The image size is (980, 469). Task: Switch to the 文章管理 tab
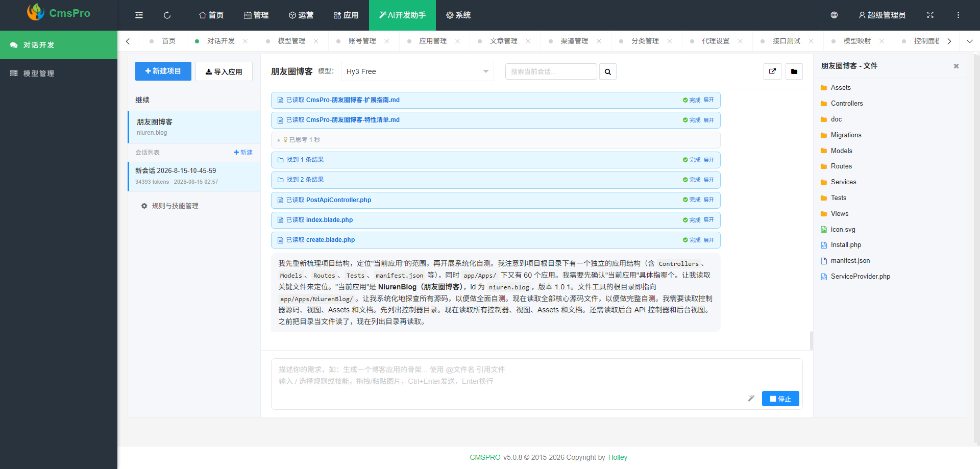click(504, 41)
